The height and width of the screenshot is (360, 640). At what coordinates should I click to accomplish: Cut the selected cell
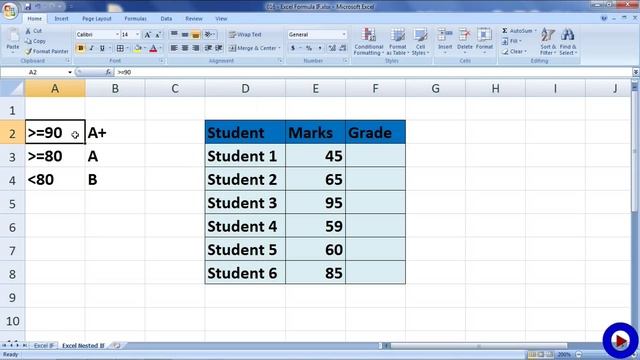pyautogui.click(x=33, y=31)
